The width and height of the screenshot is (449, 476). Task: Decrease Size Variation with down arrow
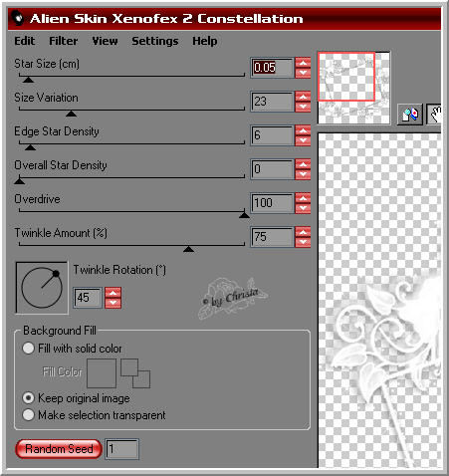coord(303,107)
